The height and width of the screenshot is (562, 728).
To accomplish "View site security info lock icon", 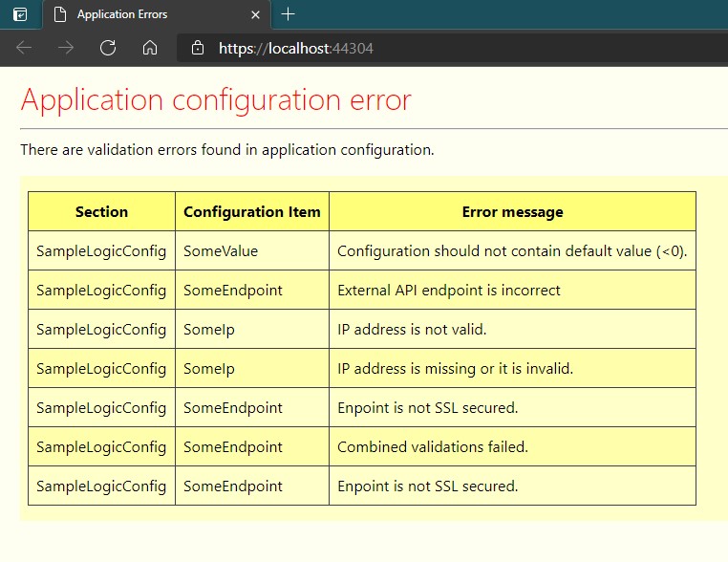I will [198, 48].
